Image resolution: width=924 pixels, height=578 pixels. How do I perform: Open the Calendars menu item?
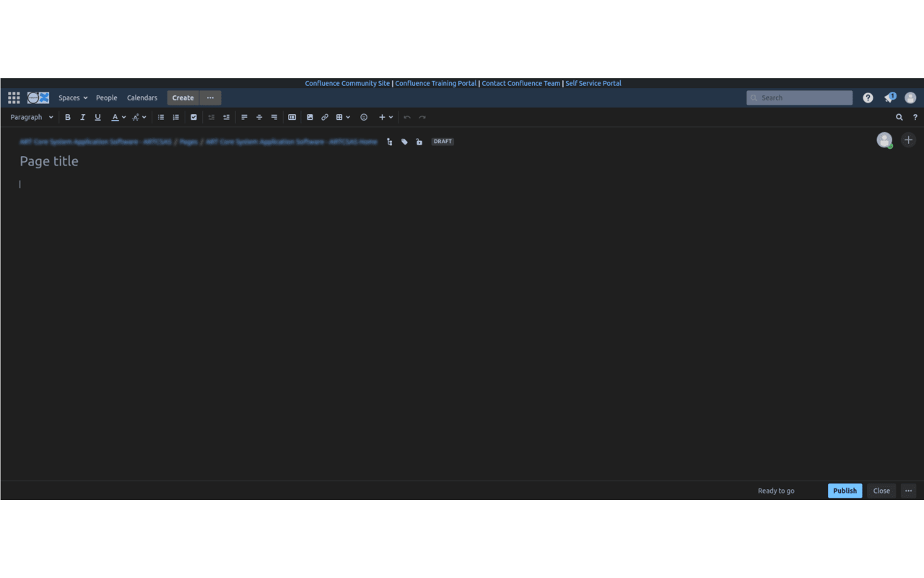142,98
